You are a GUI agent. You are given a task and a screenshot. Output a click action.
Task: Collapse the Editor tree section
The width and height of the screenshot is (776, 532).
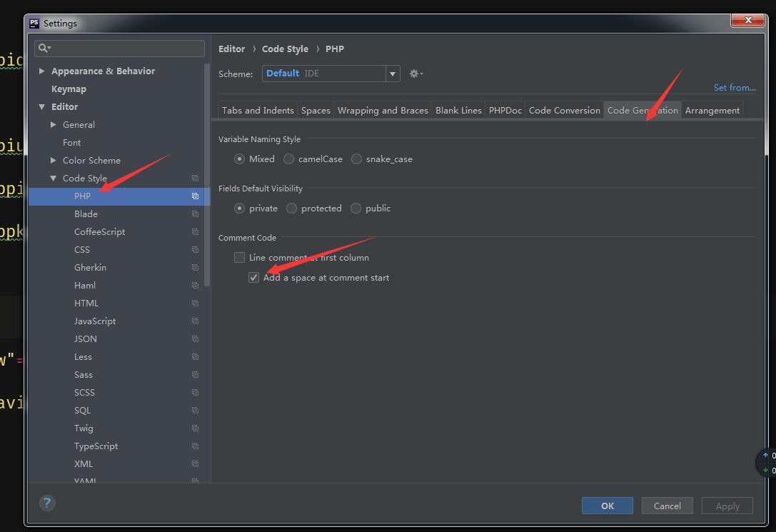41,107
